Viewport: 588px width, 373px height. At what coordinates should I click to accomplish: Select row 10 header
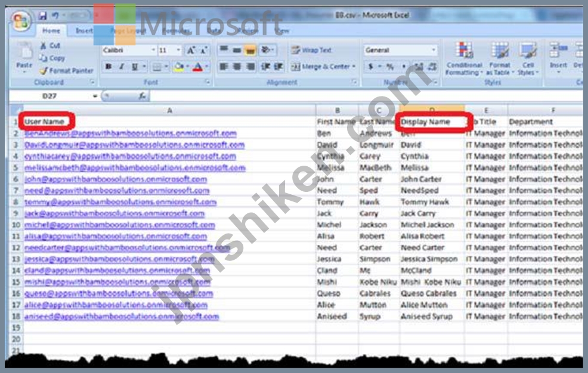16,225
